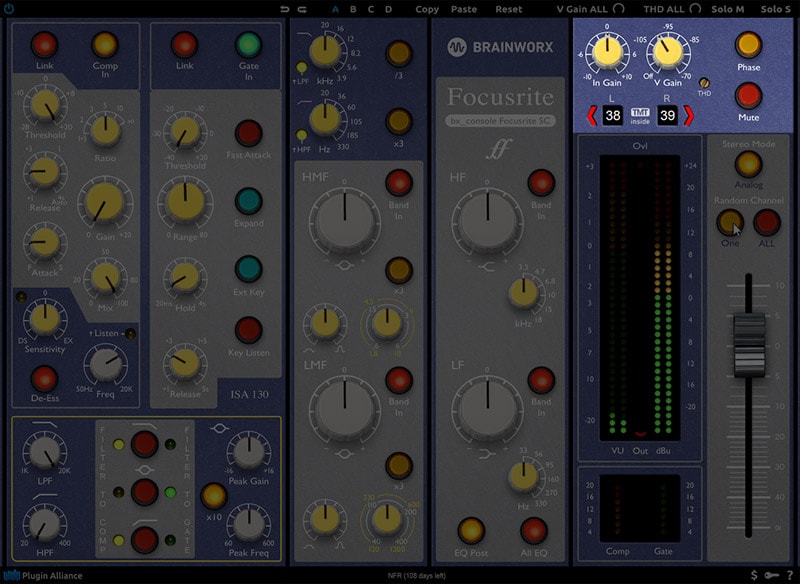Click the Reset button
Viewport: 800px width, 584px height.
click(x=508, y=9)
